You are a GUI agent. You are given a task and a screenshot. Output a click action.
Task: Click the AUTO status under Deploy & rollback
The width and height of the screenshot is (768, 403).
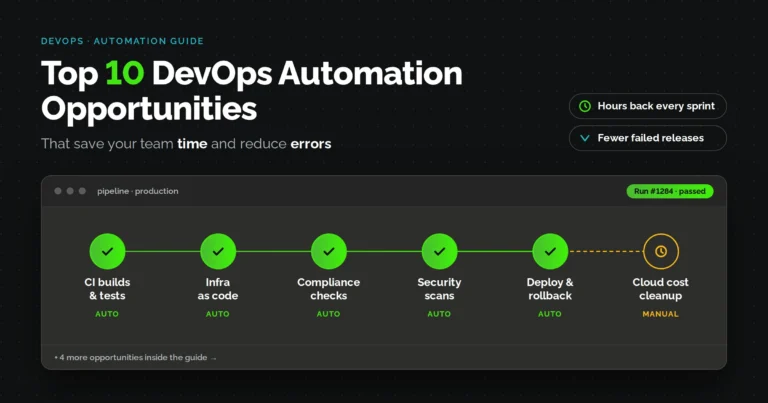coord(550,314)
